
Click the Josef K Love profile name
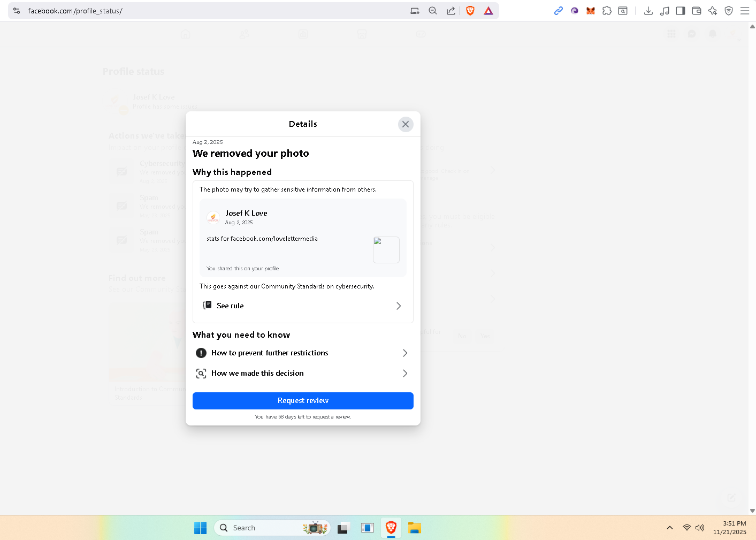246,213
